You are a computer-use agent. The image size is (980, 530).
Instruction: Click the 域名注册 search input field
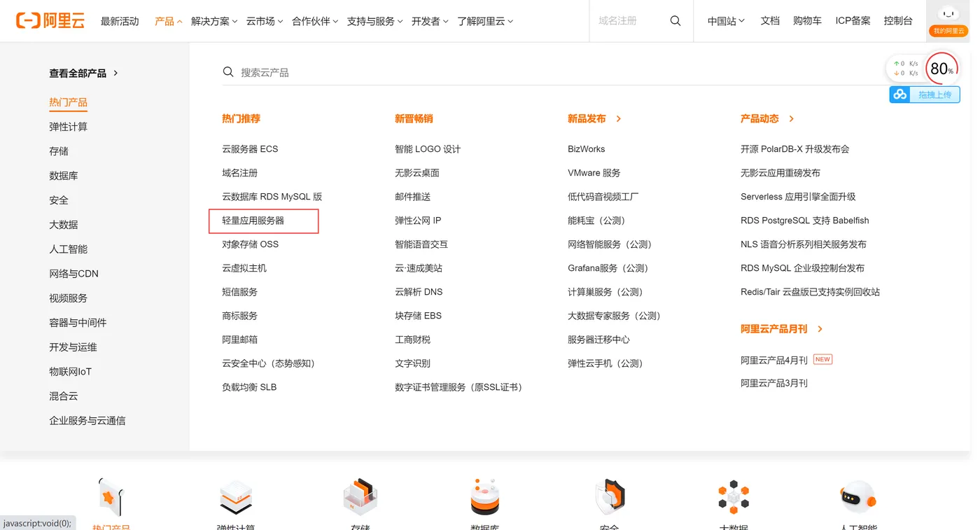[x=629, y=21]
